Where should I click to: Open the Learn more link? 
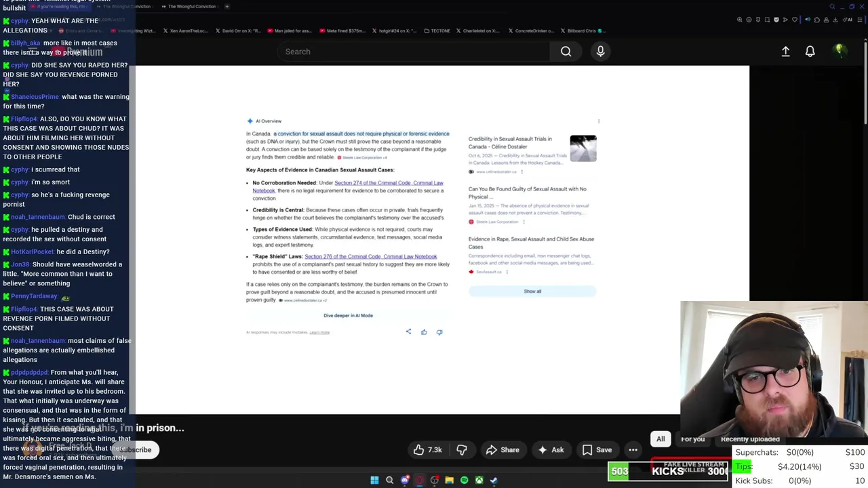click(319, 333)
